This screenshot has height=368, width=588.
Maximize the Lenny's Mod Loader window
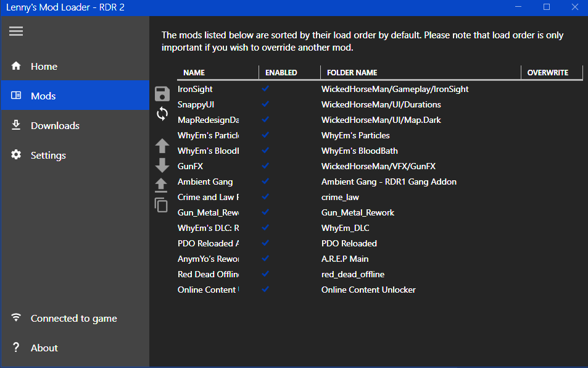547,7
